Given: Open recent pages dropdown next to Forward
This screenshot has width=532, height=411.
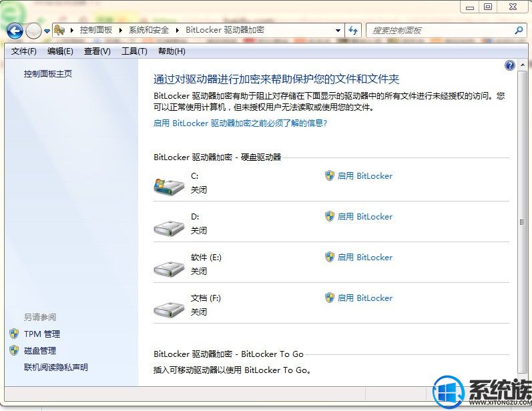Looking at the screenshot, I should [47, 31].
